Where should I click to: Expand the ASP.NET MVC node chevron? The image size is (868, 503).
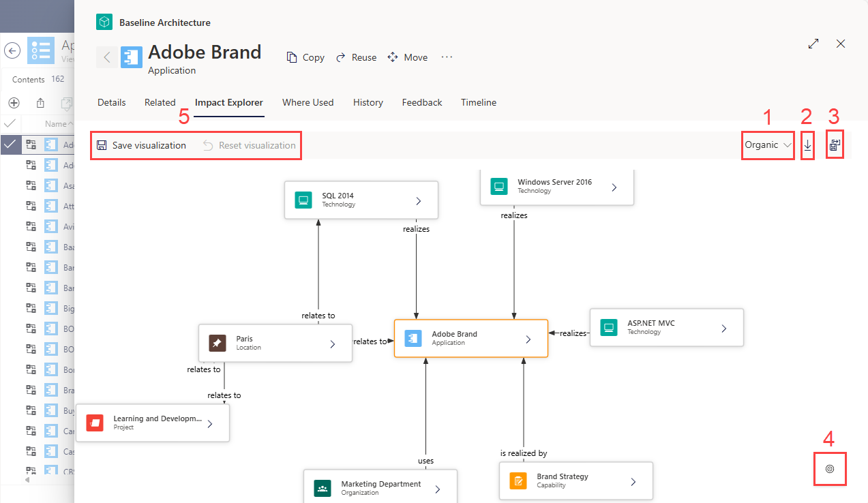(724, 328)
